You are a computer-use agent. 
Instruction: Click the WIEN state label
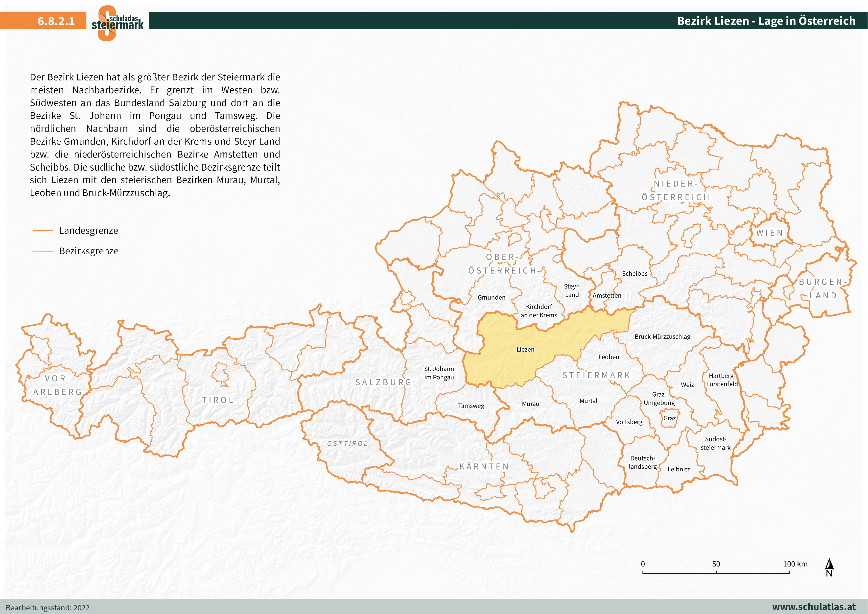click(769, 233)
